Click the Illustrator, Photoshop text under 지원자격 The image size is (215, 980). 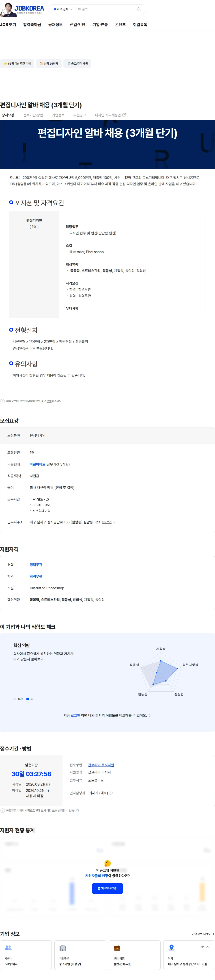click(47, 588)
